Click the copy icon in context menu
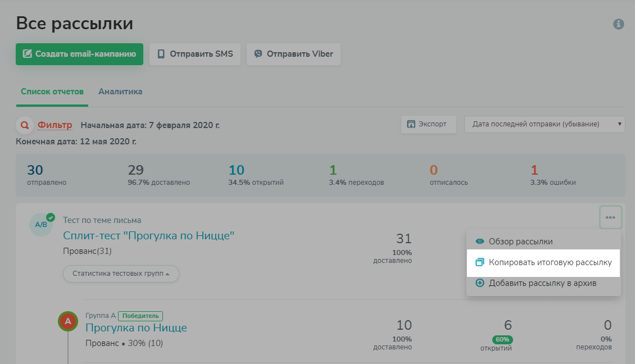This screenshot has height=364, width=635. [x=479, y=262]
